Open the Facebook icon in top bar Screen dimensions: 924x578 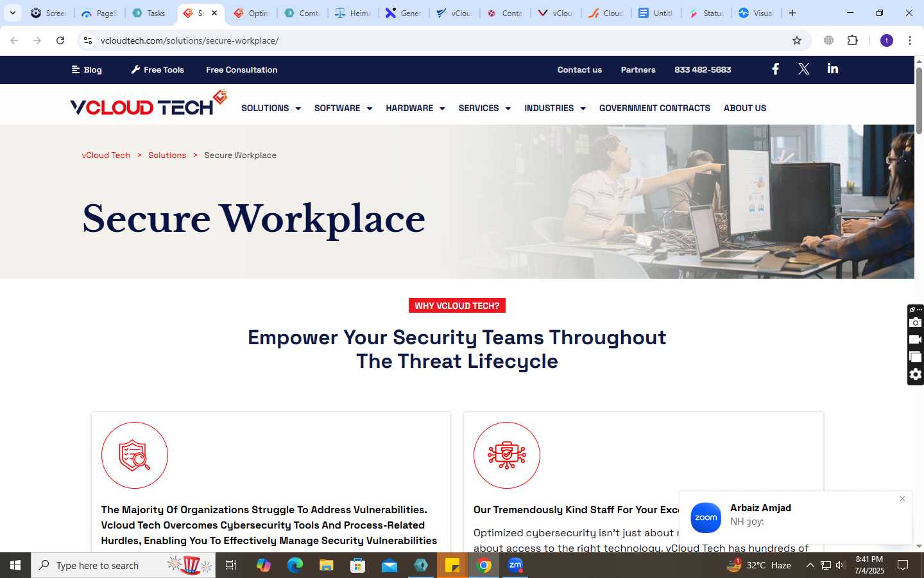775,69
